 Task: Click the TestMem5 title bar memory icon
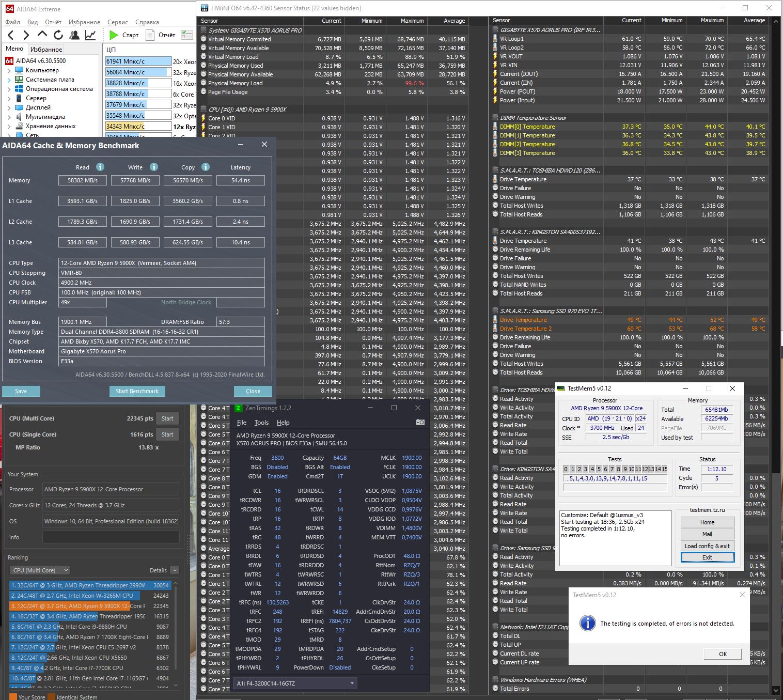pyautogui.click(x=561, y=388)
